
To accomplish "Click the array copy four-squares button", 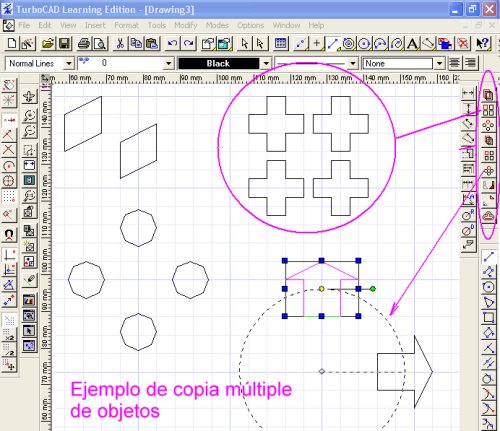I will click(x=488, y=110).
